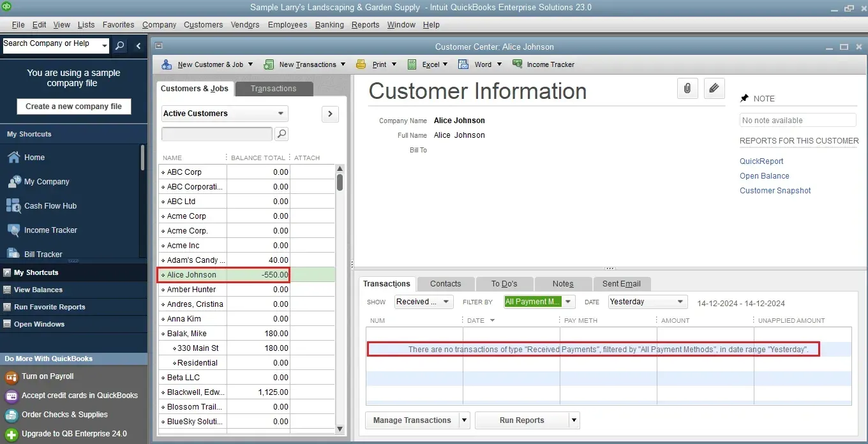Image resolution: width=868 pixels, height=444 pixels.
Task: Click the paperclip attachment icon
Action: (x=687, y=88)
